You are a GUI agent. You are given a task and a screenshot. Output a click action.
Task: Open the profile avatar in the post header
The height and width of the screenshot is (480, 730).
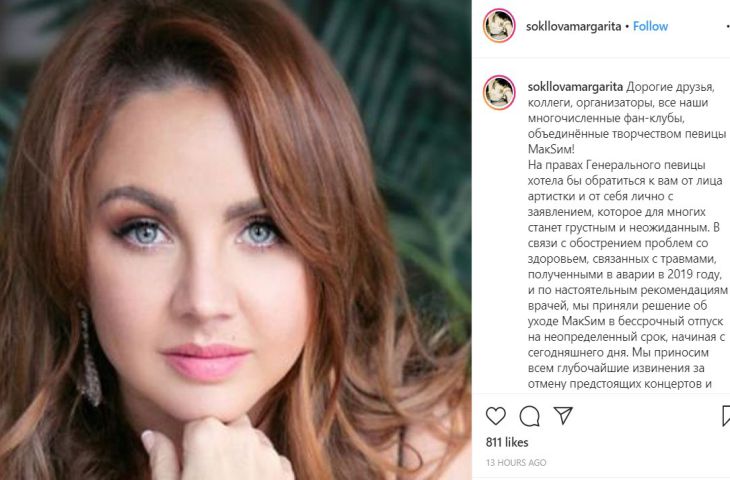[x=499, y=25]
